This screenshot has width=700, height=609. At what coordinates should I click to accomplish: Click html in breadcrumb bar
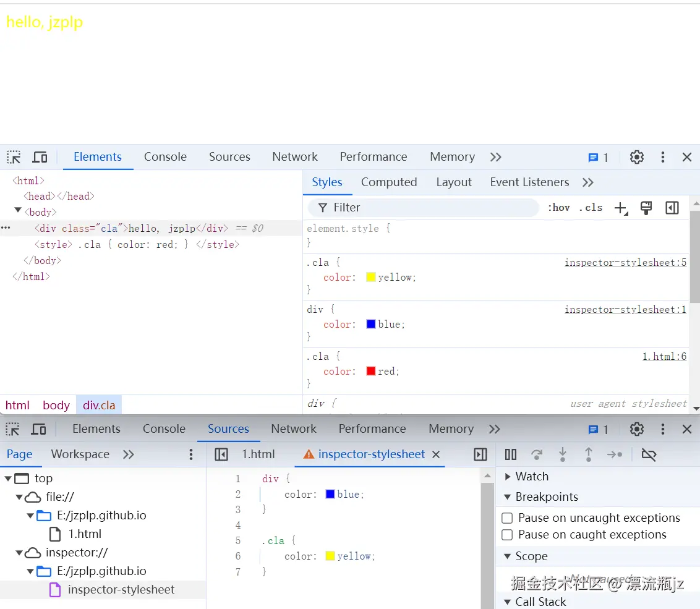click(17, 405)
